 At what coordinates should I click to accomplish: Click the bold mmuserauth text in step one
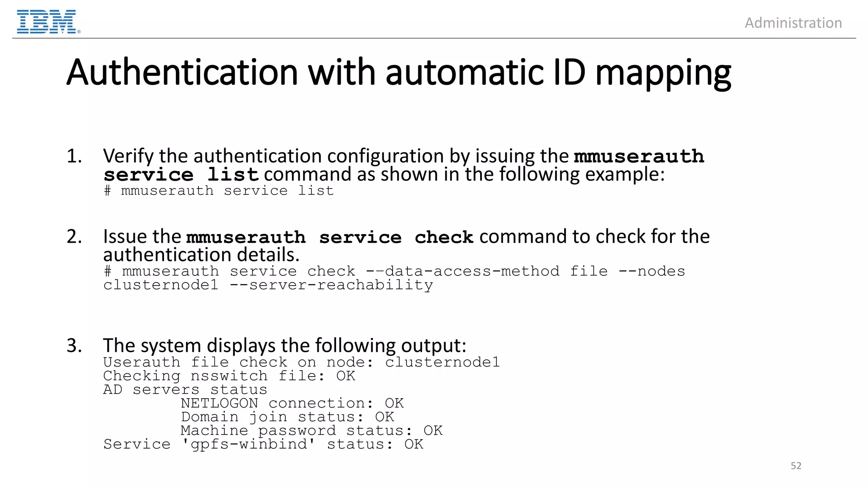pos(639,156)
